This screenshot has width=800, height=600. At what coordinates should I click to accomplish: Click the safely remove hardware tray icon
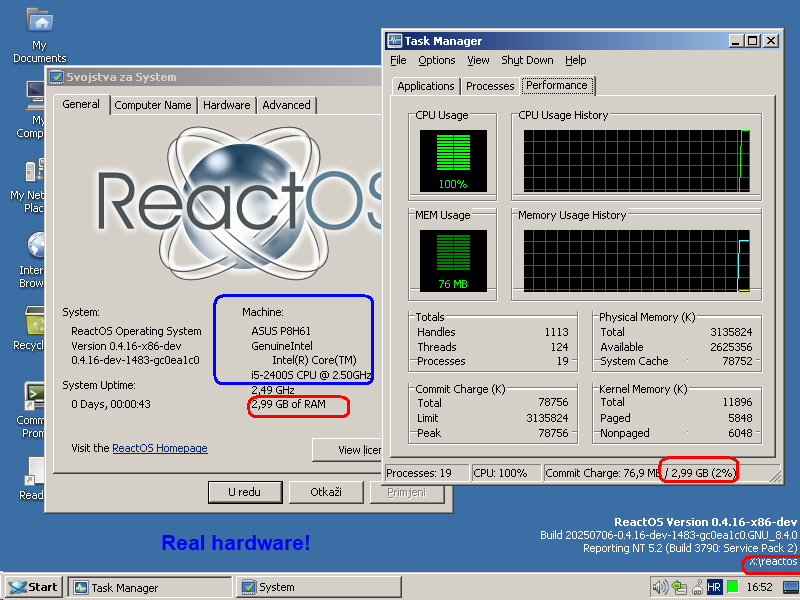coord(697,587)
